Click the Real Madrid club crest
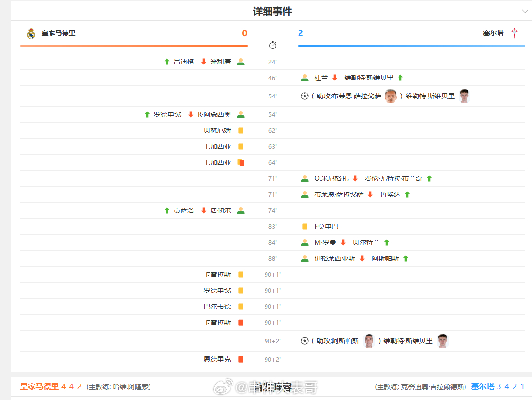The width and height of the screenshot is (532, 400). pyautogui.click(x=31, y=33)
